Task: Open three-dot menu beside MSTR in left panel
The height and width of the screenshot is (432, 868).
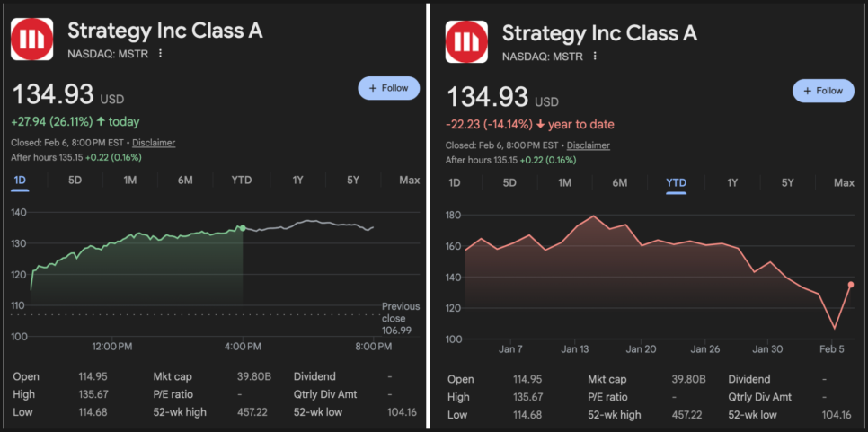Action: click(x=161, y=54)
